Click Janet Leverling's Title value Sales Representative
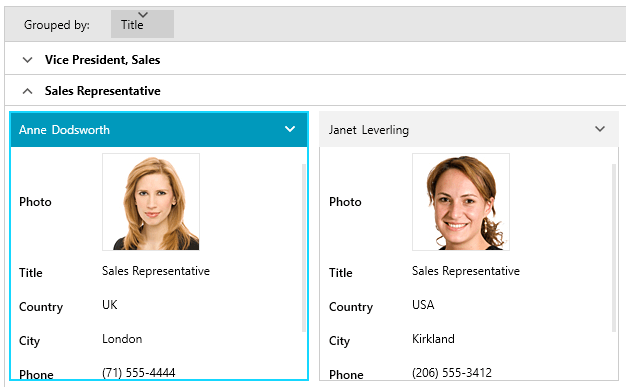This screenshot has height=387, width=626. (466, 271)
